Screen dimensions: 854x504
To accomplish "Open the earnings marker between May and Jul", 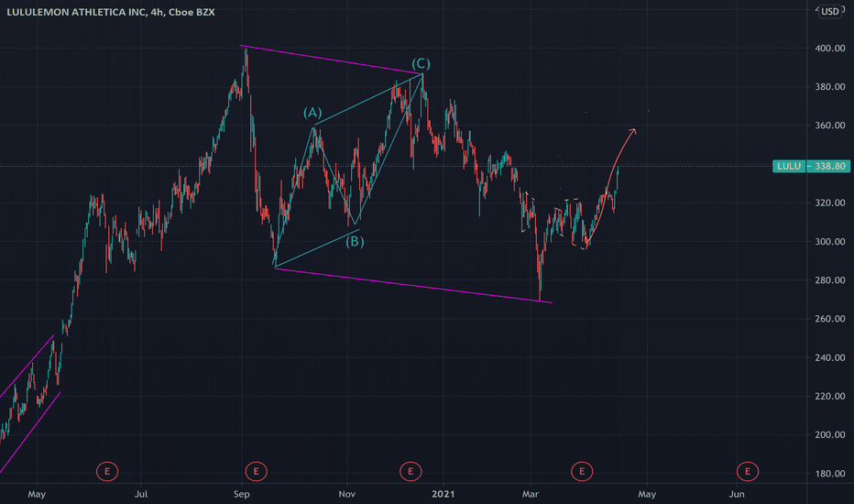I will pyautogui.click(x=107, y=471).
